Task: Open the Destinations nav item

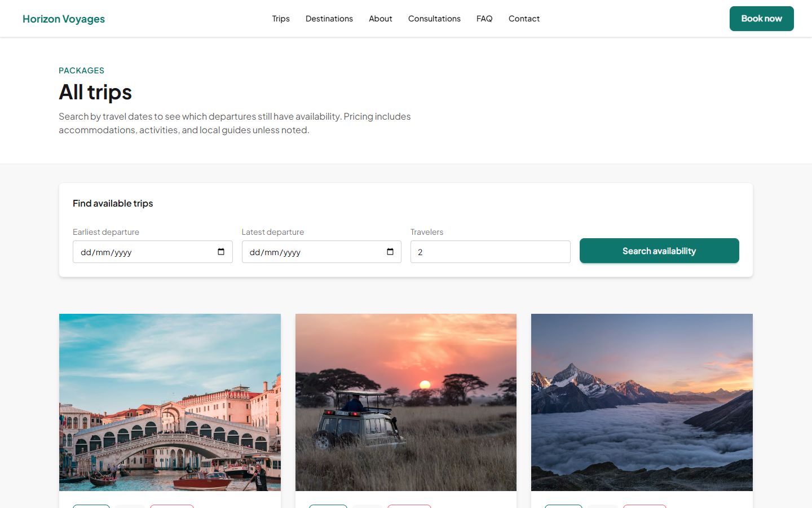Action: click(329, 19)
